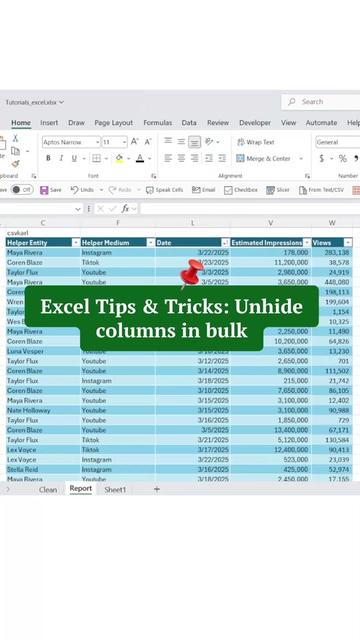The image size is (360, 640).
Task: Toggle italic formatting
Action: coord(61,158)
